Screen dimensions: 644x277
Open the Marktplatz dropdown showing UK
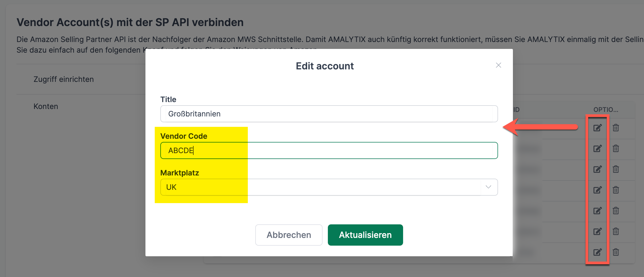(329, 187)
